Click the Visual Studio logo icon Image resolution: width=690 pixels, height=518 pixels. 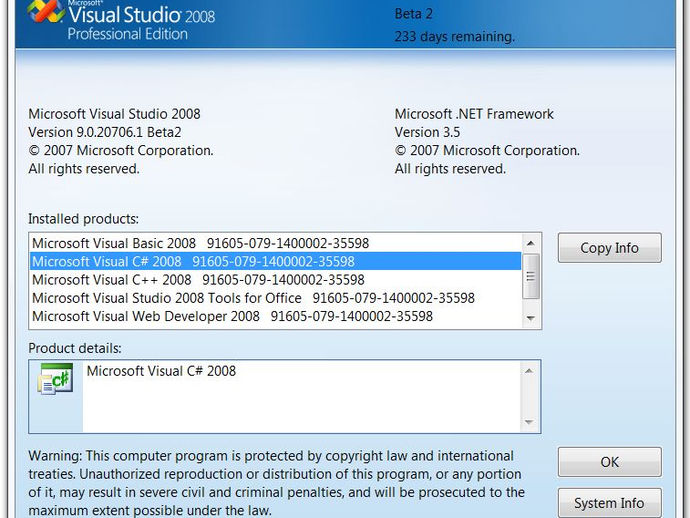click(45, 11)
